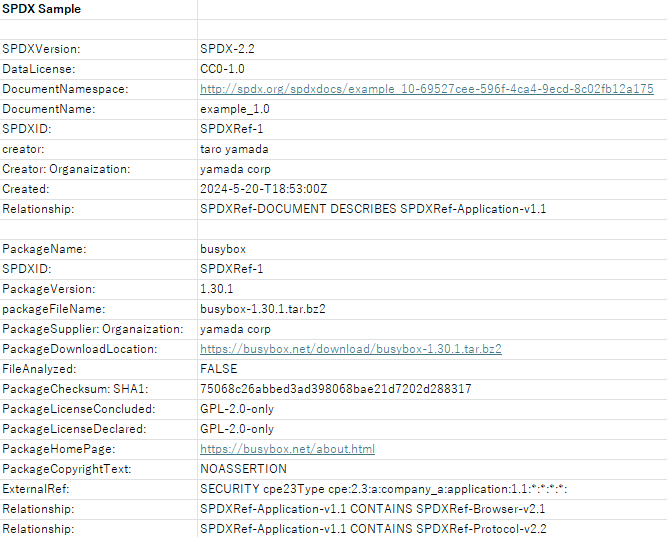Click the CC0-1.0 data license cell
Viewport: 667px width, 537px height.
[x=222, y=69]
